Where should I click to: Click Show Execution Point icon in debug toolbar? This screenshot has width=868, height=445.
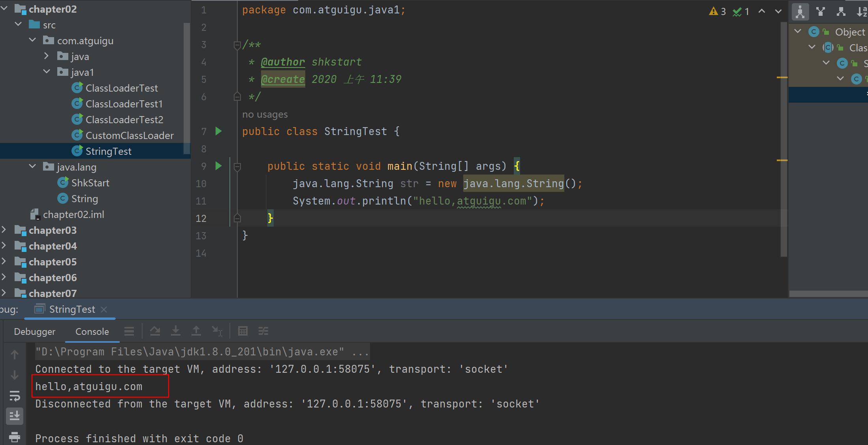[x=129, y=331]
